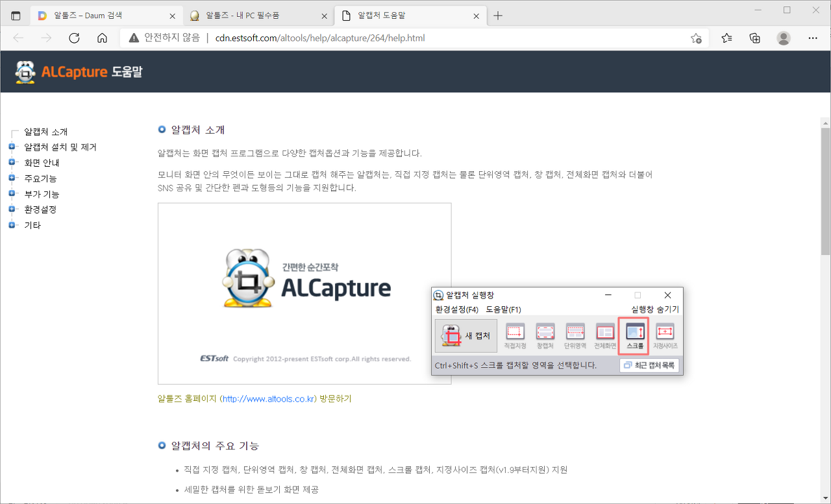
Task: Close the 알캡처 실행창 window
Action: (667, 295)
